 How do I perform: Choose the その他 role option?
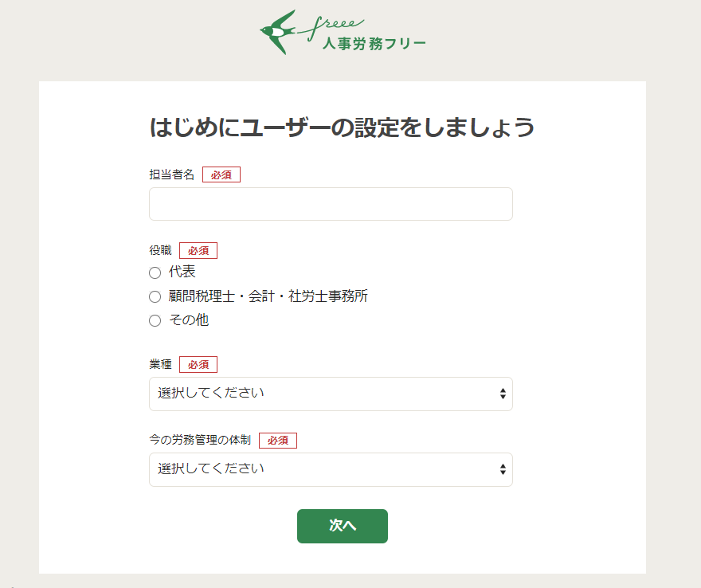pos(154,320)
